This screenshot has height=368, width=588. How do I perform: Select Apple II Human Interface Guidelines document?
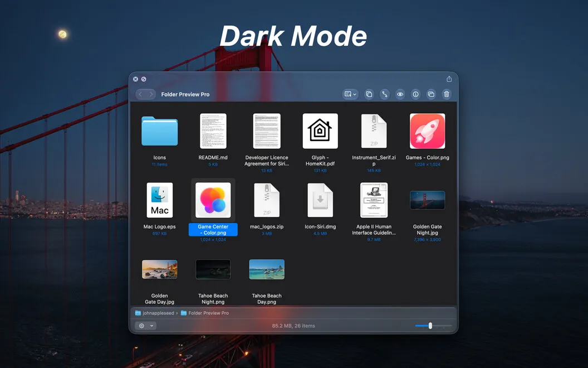(x=374, y=200)
